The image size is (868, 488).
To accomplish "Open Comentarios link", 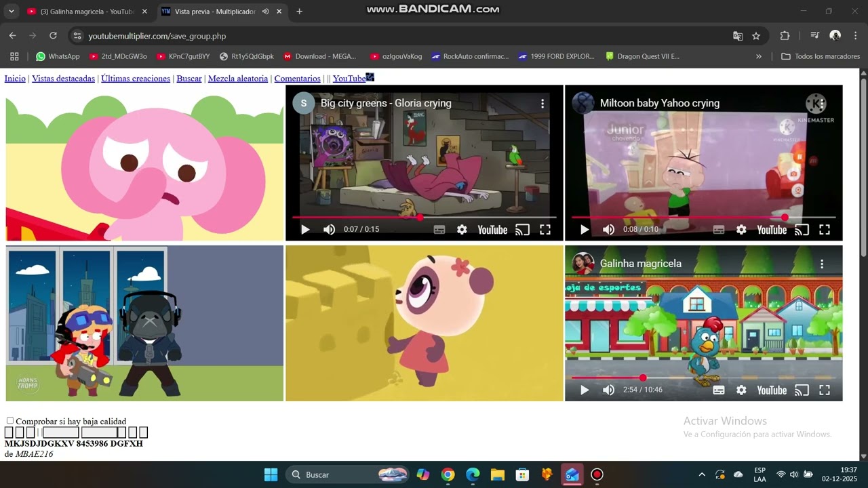I will [x=298, y=79].
